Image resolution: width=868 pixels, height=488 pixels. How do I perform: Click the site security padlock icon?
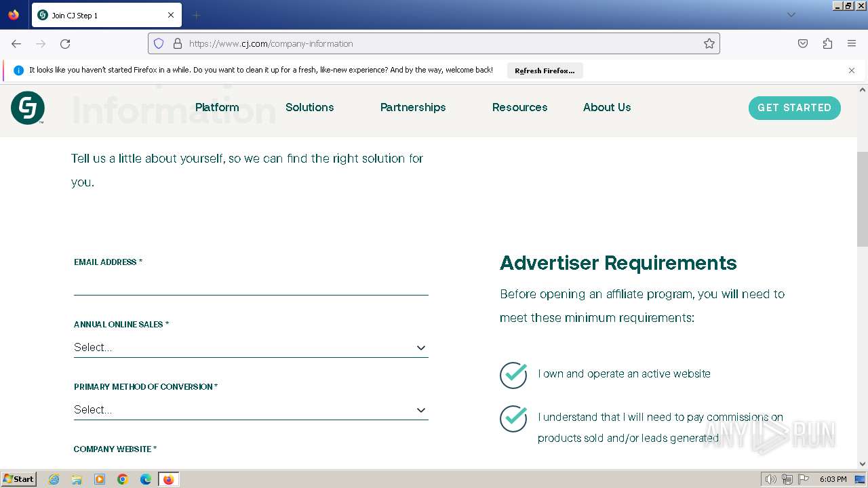pos(178,43)
